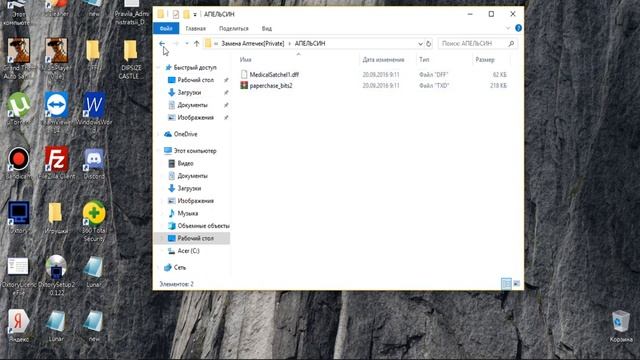Open the address bar history dropdown
640x360 pixels.
point(420,43)
